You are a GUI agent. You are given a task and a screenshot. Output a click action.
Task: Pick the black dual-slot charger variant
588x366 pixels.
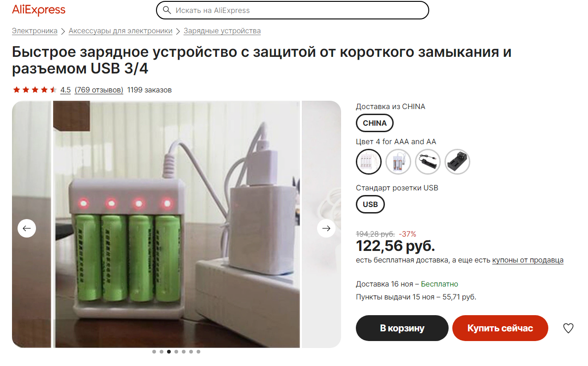457,162
